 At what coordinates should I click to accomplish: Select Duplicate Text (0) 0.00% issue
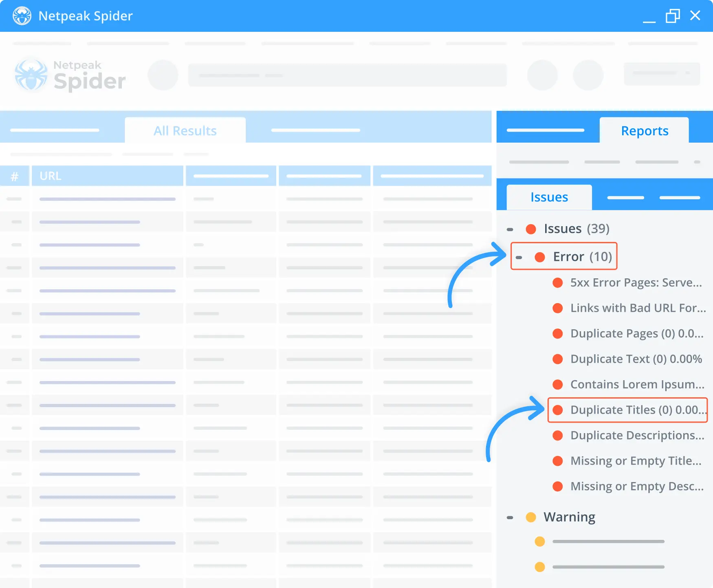pyautogui.click(x=636, y=359)
